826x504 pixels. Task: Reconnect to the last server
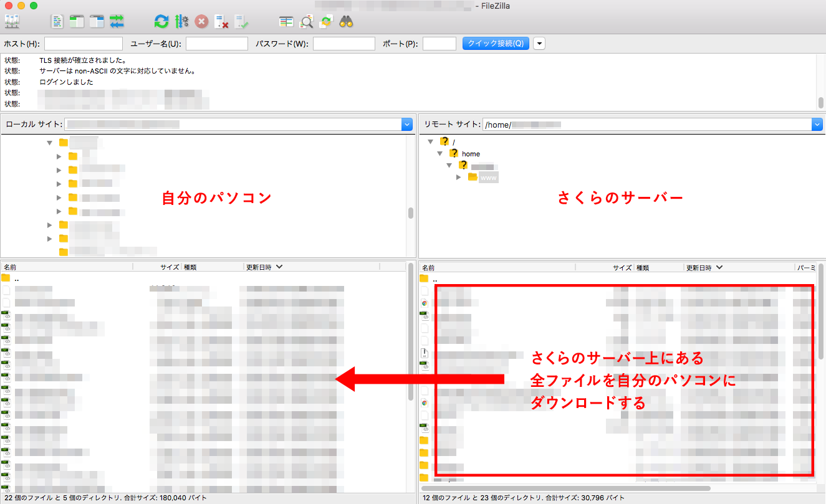[241, 22]
